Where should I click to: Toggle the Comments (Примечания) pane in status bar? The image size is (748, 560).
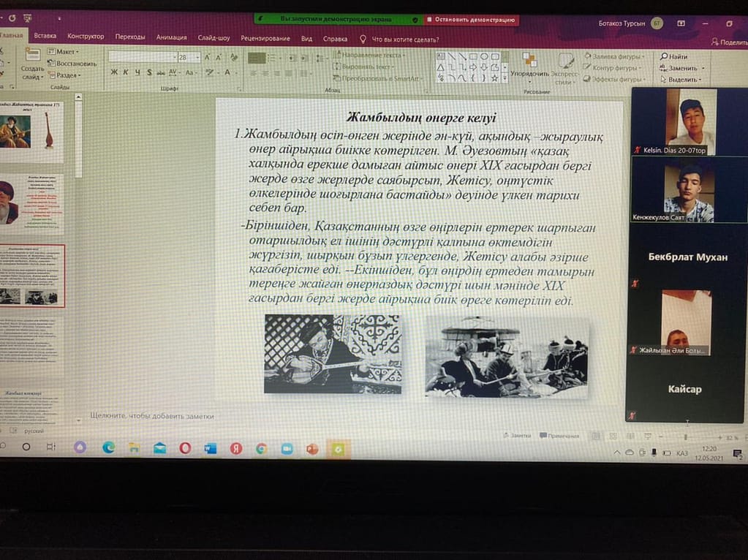[559, 436]
